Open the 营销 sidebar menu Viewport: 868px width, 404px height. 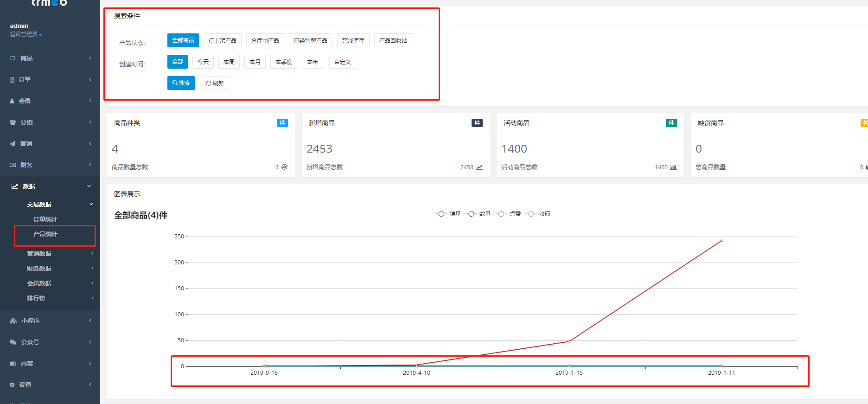pyautogui.click(x=50, y=144)
